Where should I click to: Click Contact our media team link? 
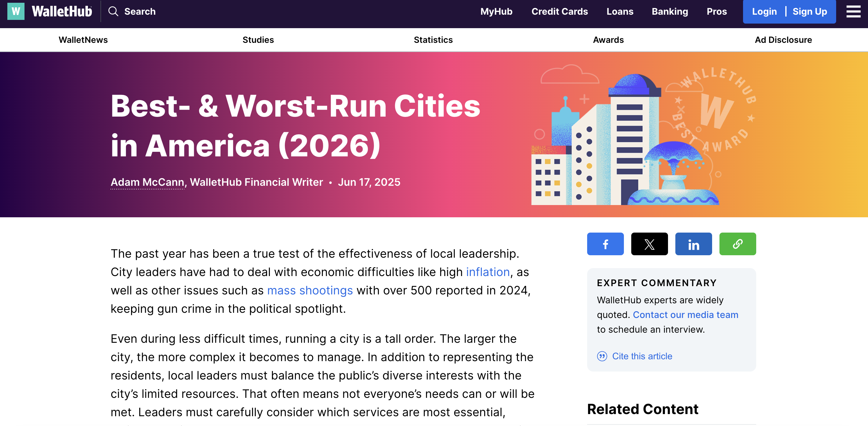click(x=685, y=315)
